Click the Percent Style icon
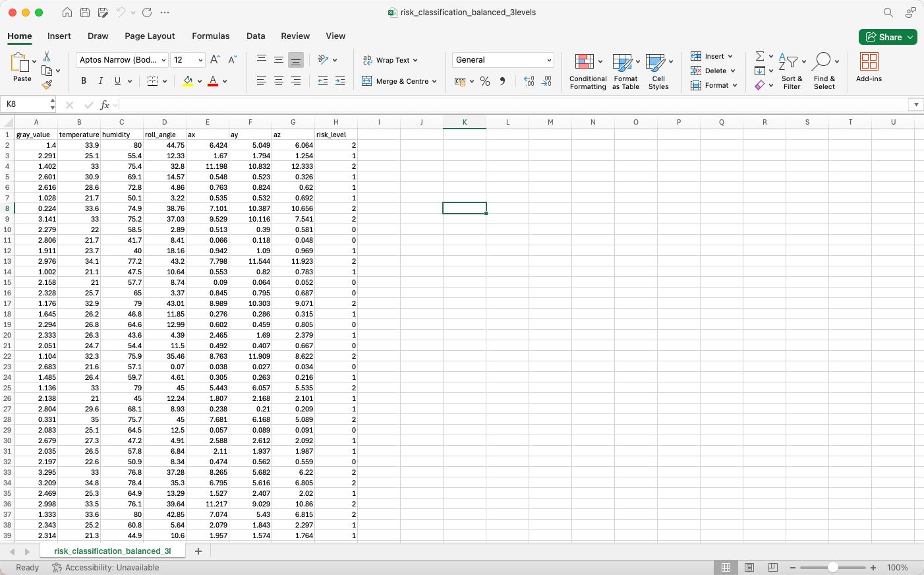 [485, 81]
